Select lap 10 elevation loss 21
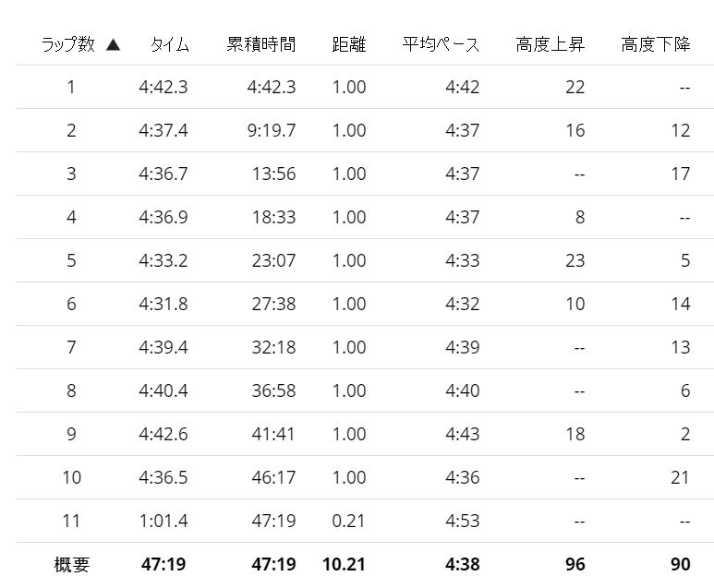Image resolution: width=714 pixels, height=588 pixels. 681,477
